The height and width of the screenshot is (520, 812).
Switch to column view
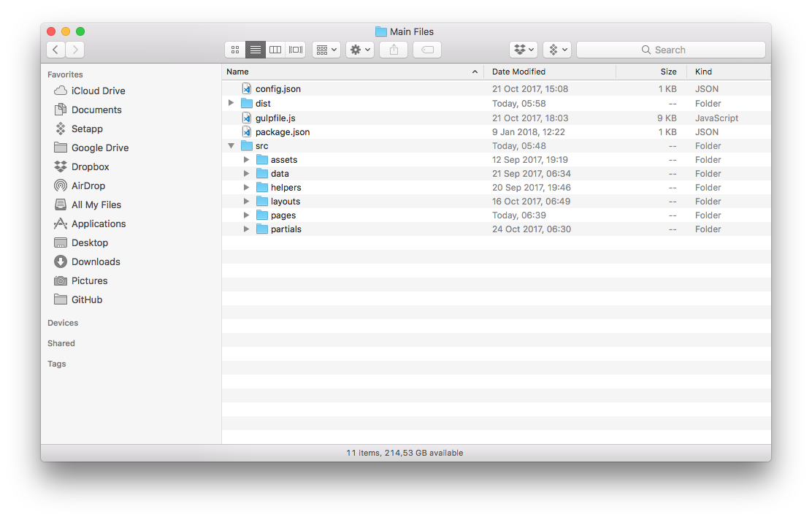275,50
